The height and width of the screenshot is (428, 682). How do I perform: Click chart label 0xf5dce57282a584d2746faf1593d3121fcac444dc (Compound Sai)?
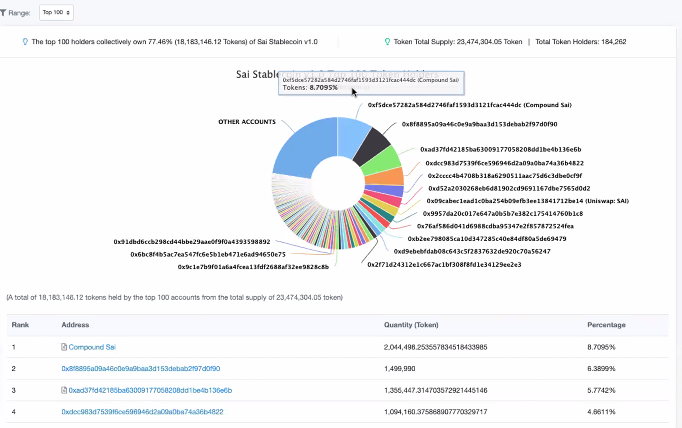pos(470,105)
